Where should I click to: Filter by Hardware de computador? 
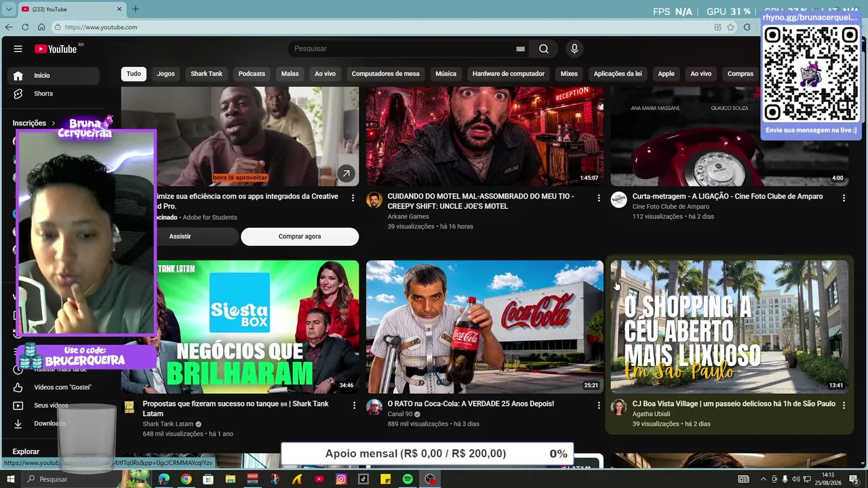(x=509, y=74)
